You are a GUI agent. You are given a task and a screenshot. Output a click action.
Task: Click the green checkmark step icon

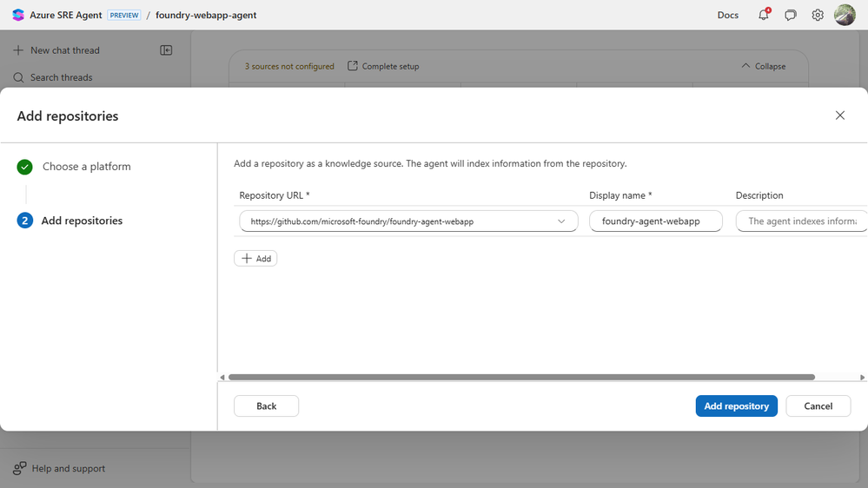point(24,167)
